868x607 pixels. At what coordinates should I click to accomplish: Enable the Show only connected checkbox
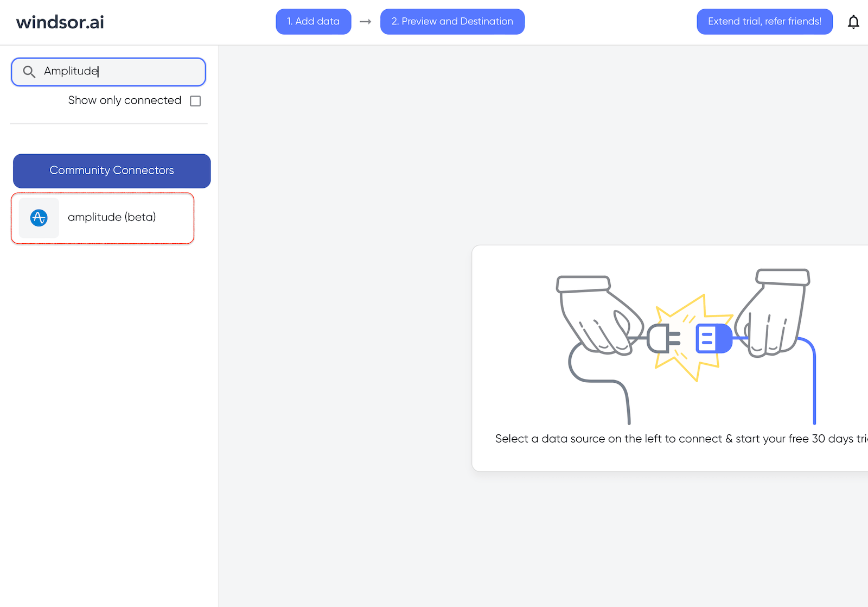pos(196,101)
